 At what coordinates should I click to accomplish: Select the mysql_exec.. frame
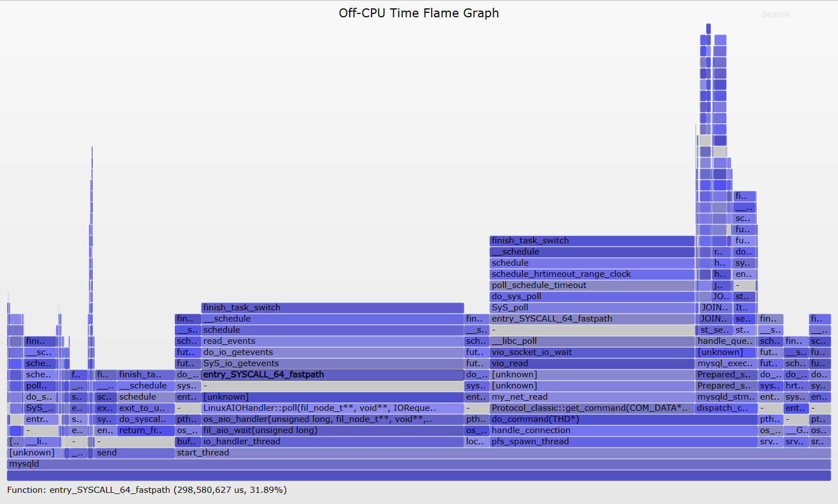726,363
